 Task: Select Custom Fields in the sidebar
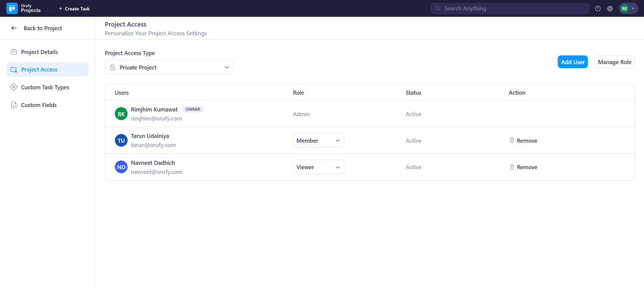(39, 105)
